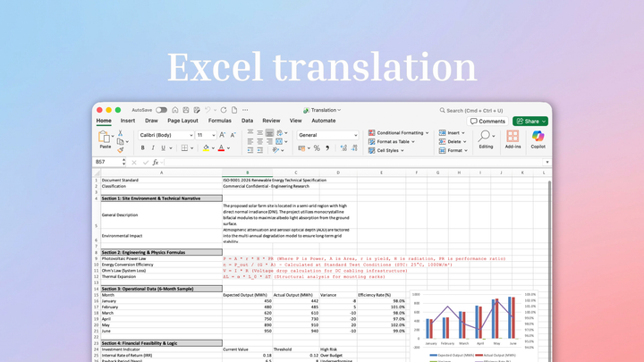Toggle align text right
The width and height of the screenshot is (644, 362).
pos(269,141)
